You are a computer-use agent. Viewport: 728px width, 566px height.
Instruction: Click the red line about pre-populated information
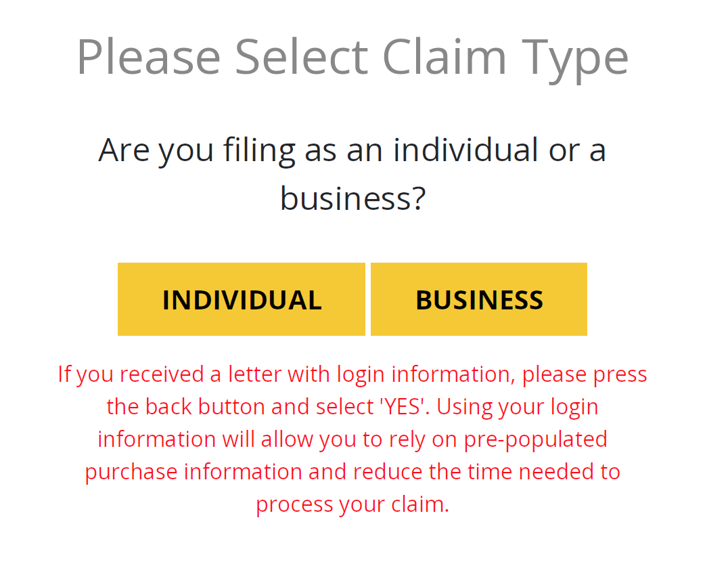click(352, 439)
